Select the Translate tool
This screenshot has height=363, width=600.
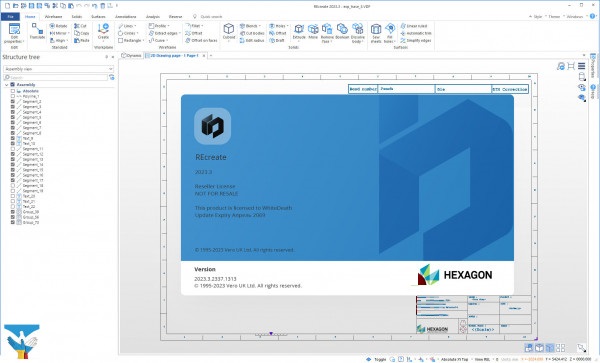37,31
